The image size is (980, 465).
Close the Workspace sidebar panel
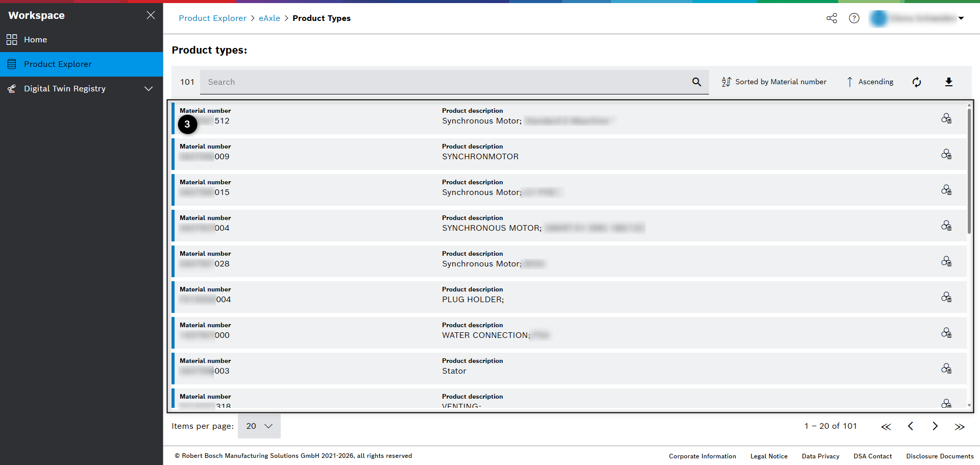(x=151, y=15)
